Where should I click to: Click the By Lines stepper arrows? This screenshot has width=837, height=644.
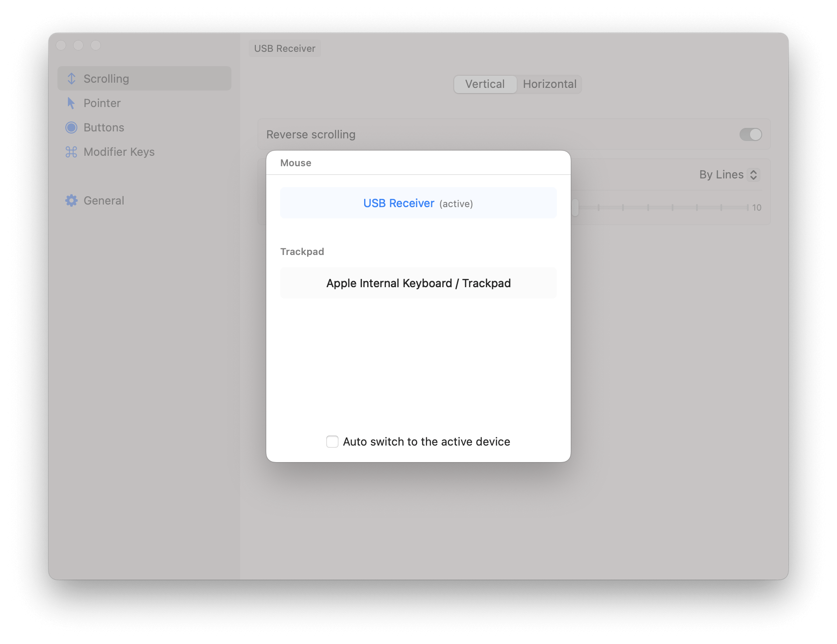pos(753,175)
